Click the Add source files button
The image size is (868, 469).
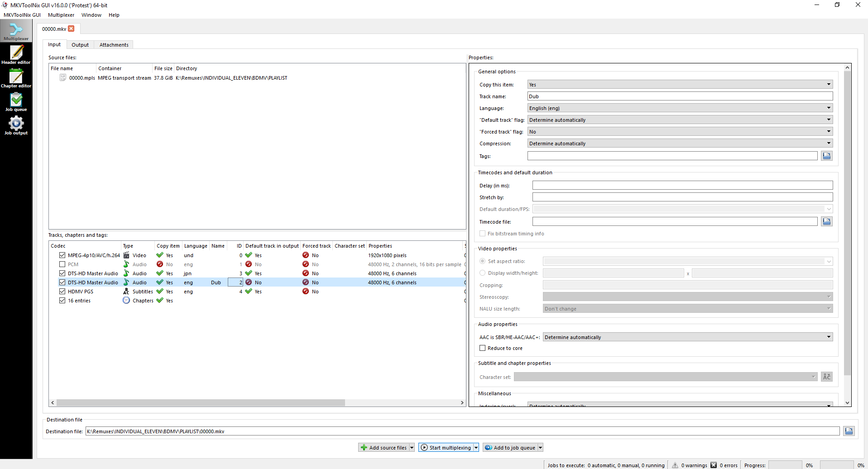click(x=384, y=448)
